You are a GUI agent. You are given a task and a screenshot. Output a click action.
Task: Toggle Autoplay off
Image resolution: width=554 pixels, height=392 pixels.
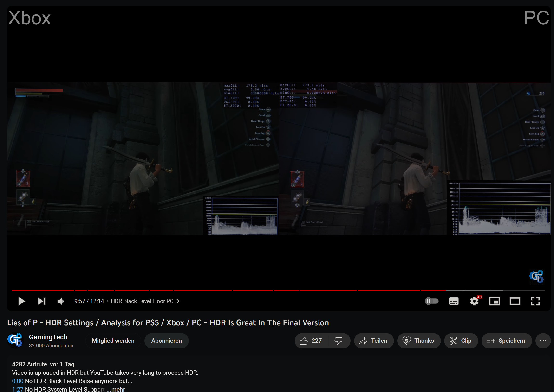click(431, 301)
